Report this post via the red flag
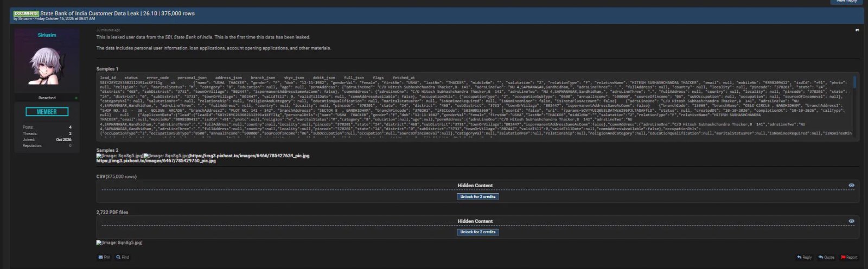Viewport: 868px width, 269px height. [x=849, y=257]
